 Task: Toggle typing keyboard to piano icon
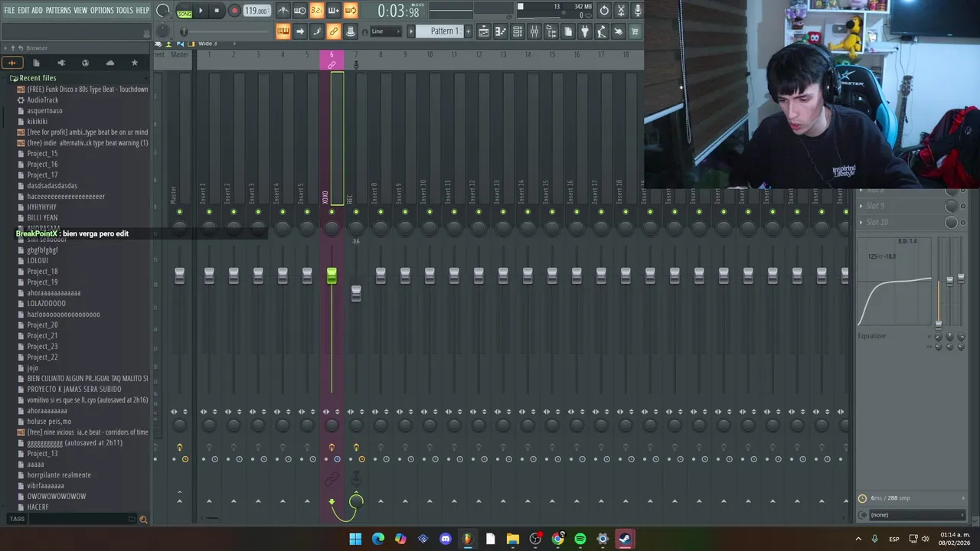283,31
